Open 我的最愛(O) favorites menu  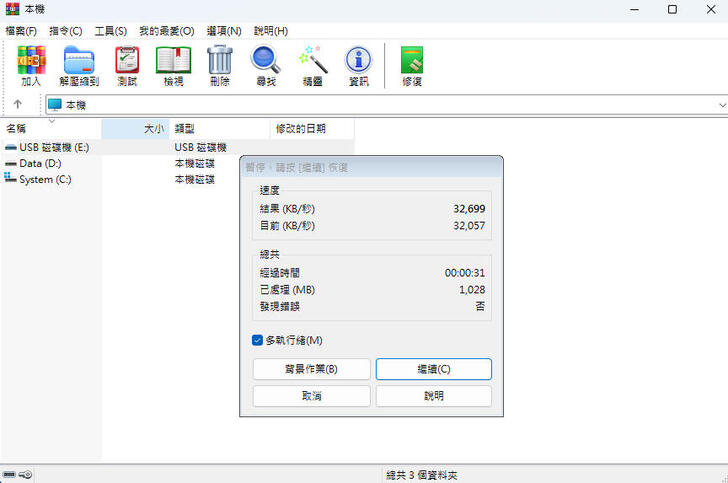coord(167,31)
